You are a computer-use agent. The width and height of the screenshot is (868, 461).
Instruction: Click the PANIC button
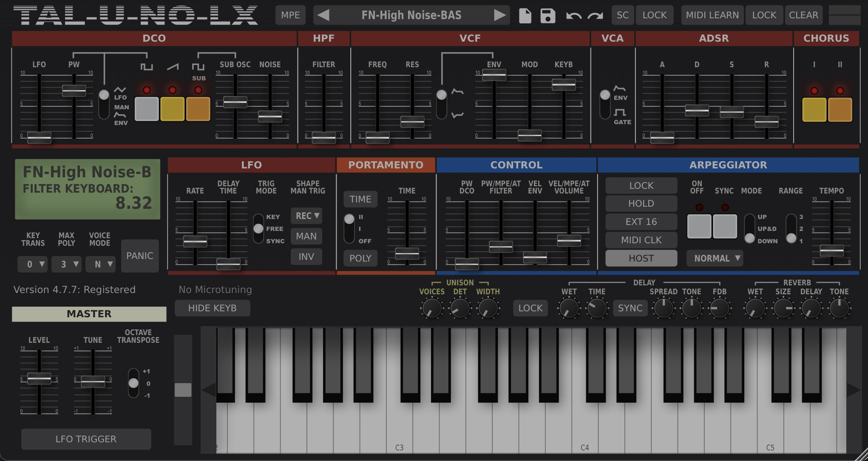pos(140,255)
